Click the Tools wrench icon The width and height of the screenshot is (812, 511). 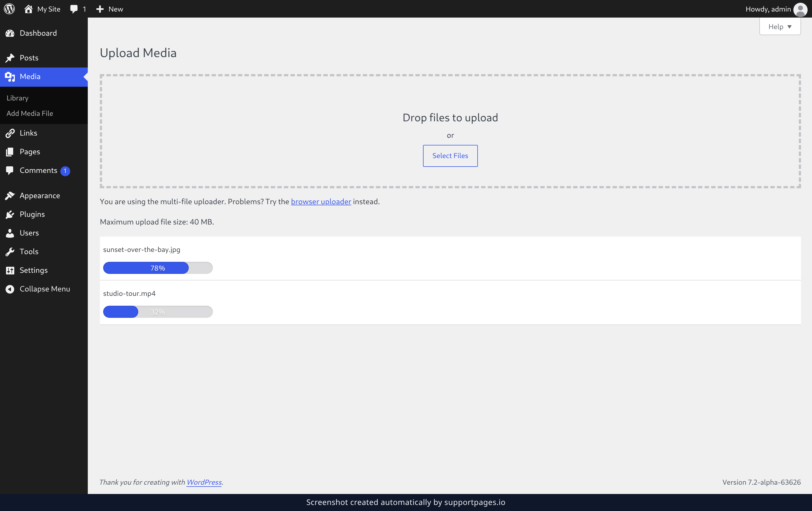coord(10,252)
